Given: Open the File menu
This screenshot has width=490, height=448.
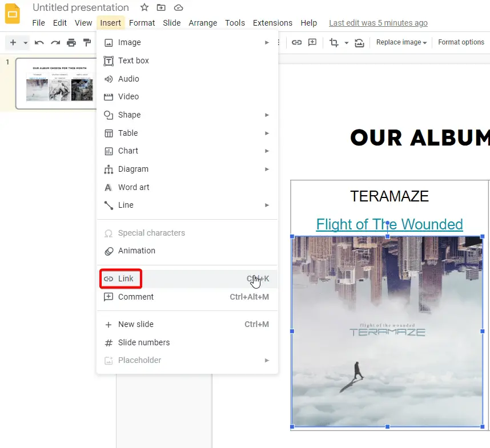Looking at the screenshot, I should 38,23.
